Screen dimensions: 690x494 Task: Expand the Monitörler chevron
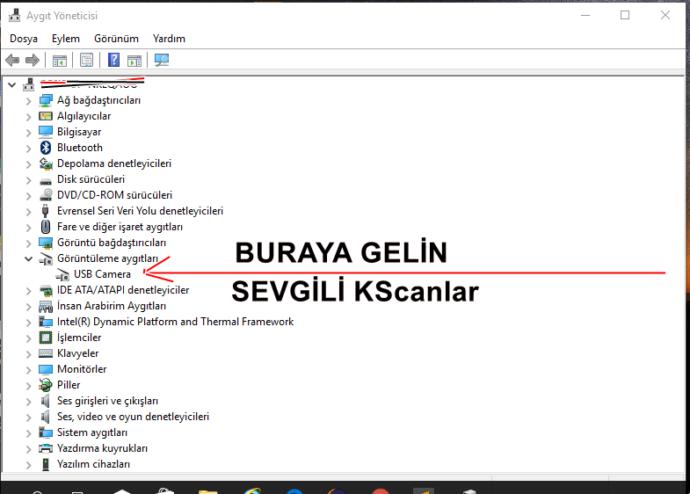(x=29, y=370)
